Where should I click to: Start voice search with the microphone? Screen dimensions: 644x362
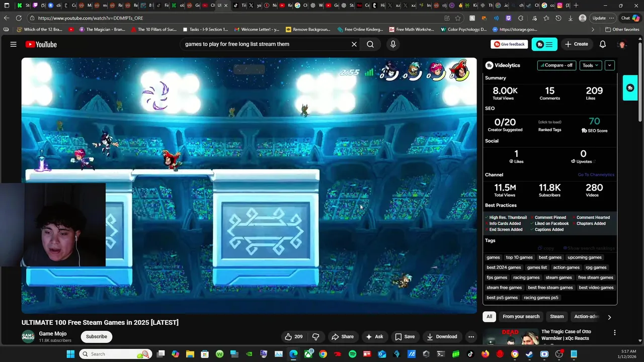point(393,44)
